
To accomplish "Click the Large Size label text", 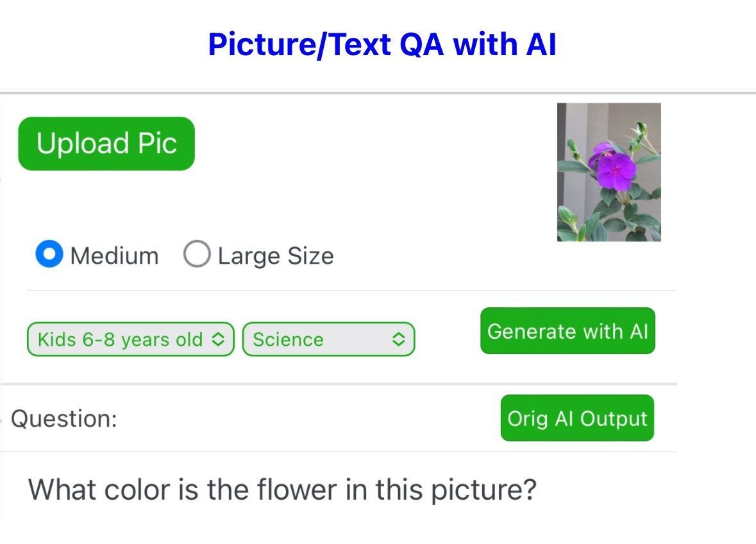I will point(276,256).
